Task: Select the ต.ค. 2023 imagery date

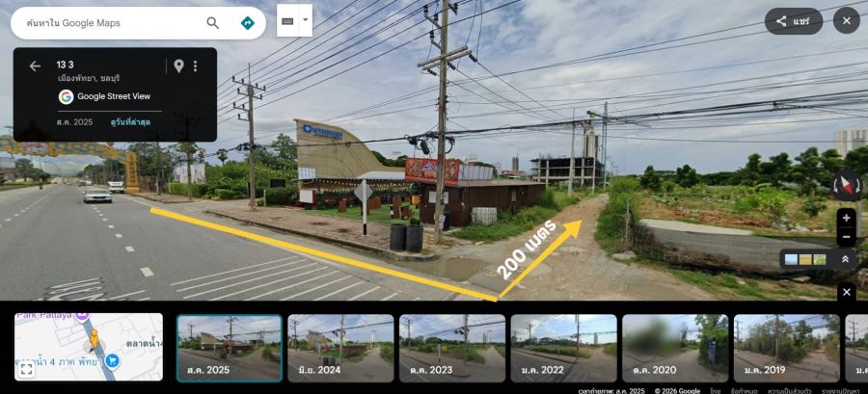Action: point(452,348)
